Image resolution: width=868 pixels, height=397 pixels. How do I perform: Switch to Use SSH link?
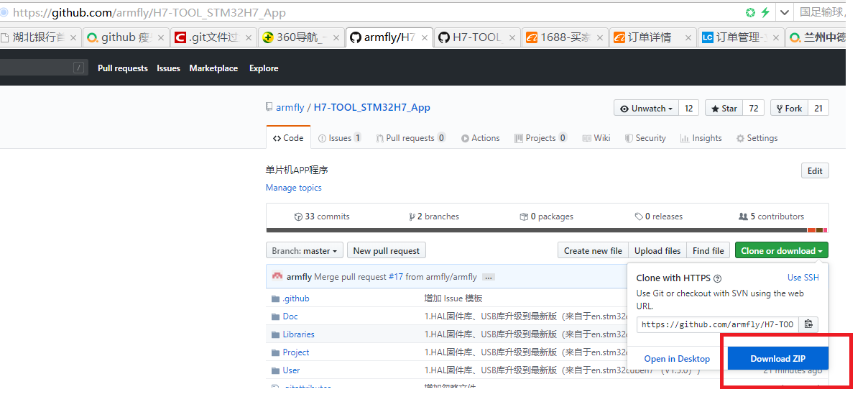803,278
